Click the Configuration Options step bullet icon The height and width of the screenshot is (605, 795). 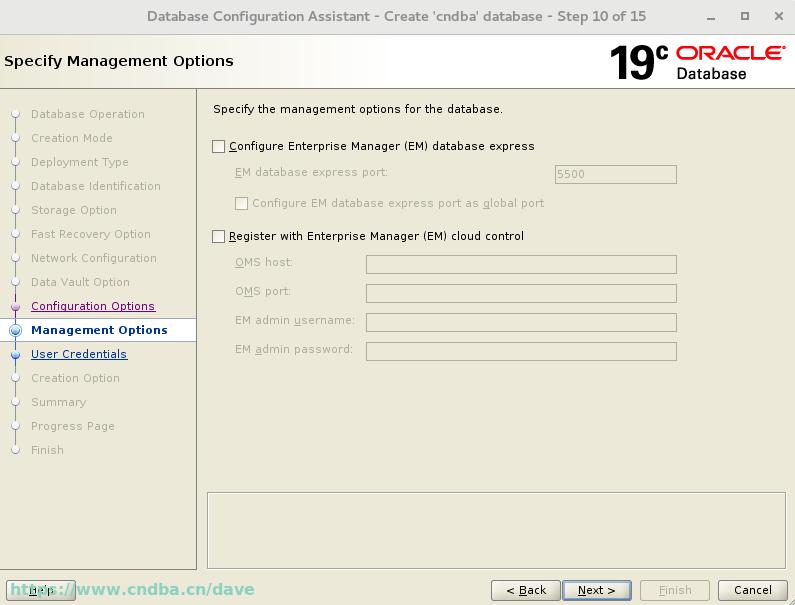click(16, 306)
